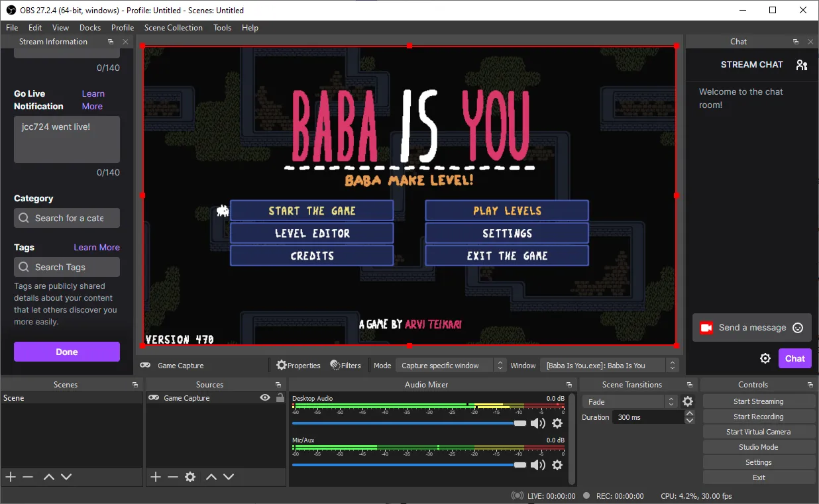819x504 pixels.
Task: Open Fade transition properties gear
Action: (688, 401)
